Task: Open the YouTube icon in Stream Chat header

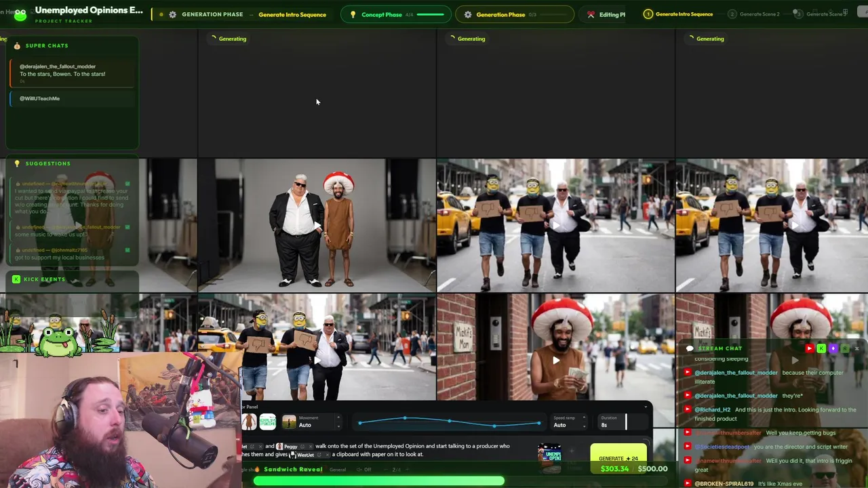Action: [809, 348]
